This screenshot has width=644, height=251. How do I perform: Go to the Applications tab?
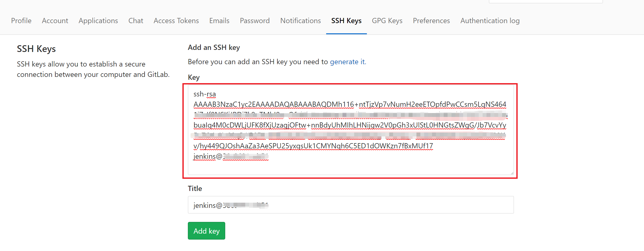point(98,21)
